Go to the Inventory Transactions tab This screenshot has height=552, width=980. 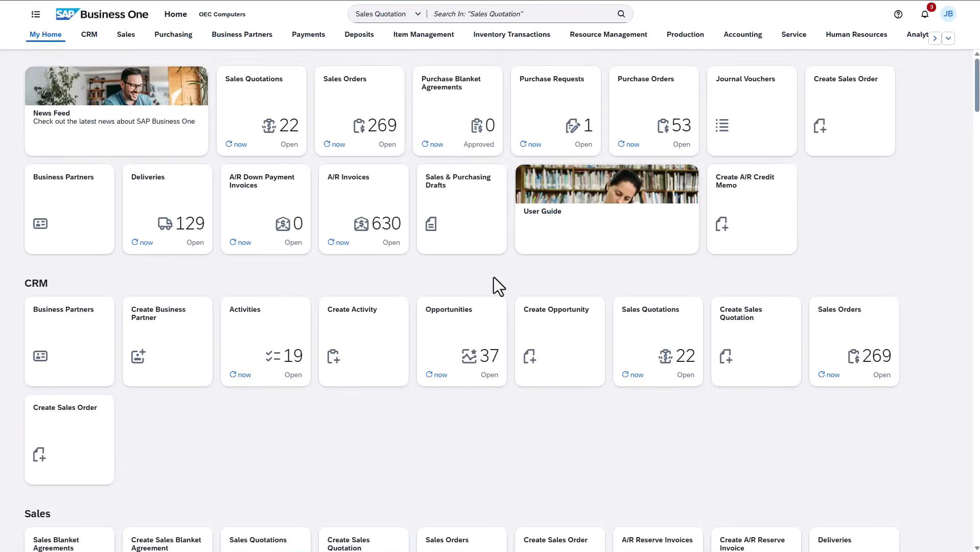(x=512, y=34)
